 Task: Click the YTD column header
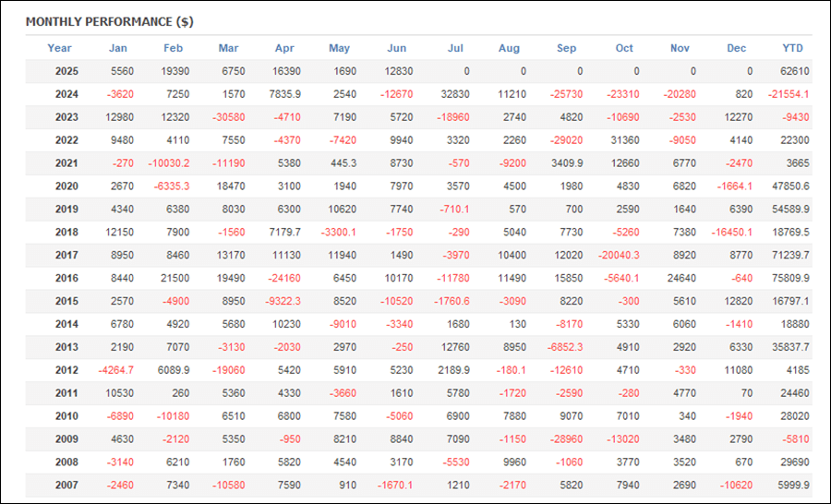click(x=793, y=48)
